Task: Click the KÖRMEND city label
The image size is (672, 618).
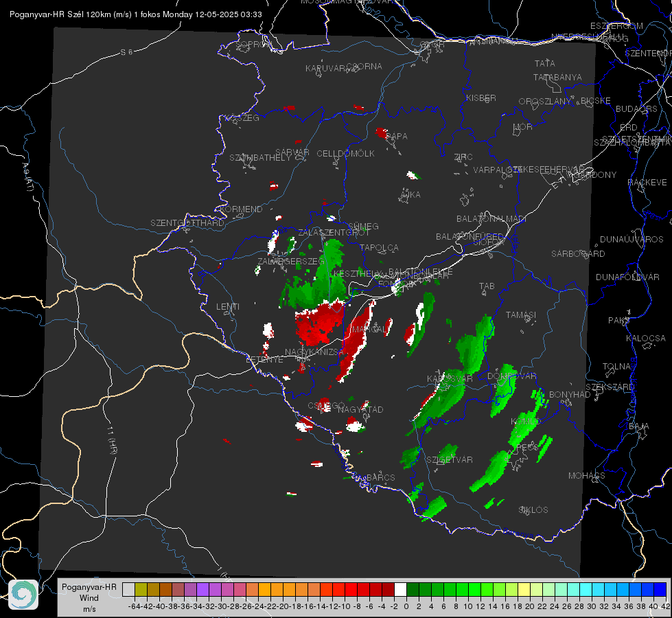Action: tap(241, 209)
